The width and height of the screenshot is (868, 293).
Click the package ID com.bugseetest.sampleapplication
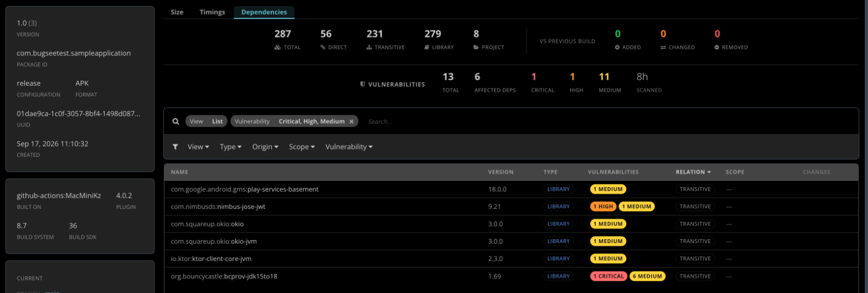click(74, 53)
